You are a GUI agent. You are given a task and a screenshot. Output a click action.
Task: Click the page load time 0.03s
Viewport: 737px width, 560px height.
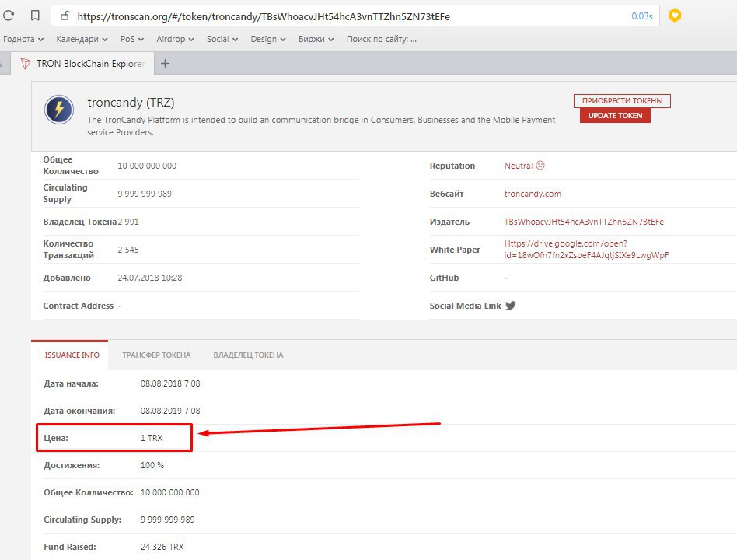[642, 16]
